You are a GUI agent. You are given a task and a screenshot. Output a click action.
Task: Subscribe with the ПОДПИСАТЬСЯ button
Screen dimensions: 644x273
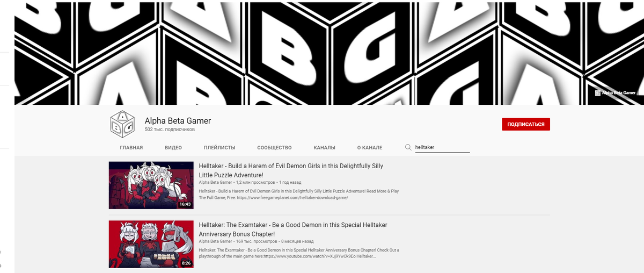coord(526,124)
